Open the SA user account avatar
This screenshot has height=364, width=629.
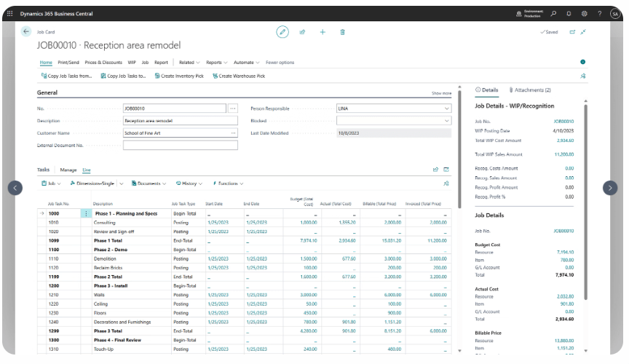(x=615, y=14)
